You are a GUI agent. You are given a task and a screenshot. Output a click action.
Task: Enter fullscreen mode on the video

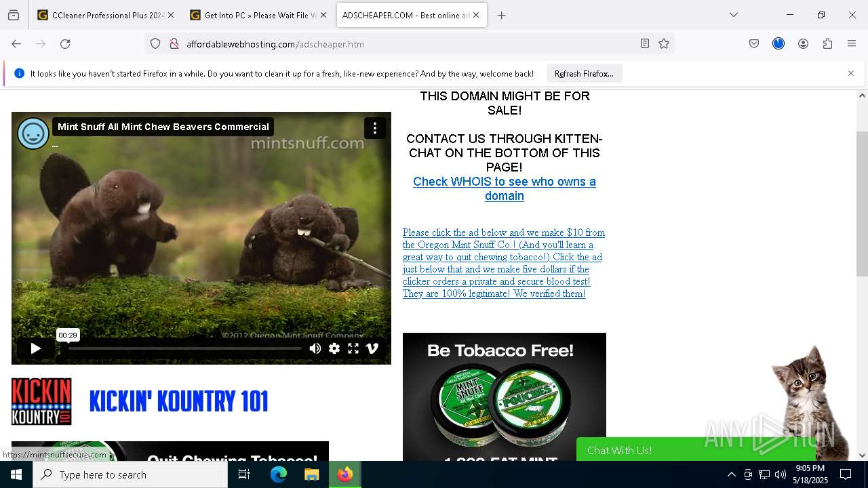click(x=353, y=348)
